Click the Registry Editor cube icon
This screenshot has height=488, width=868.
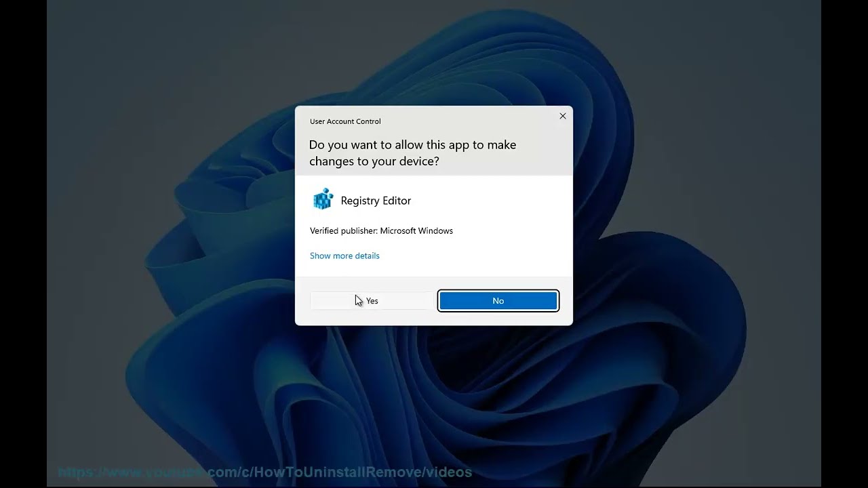[x=323, y=199]
